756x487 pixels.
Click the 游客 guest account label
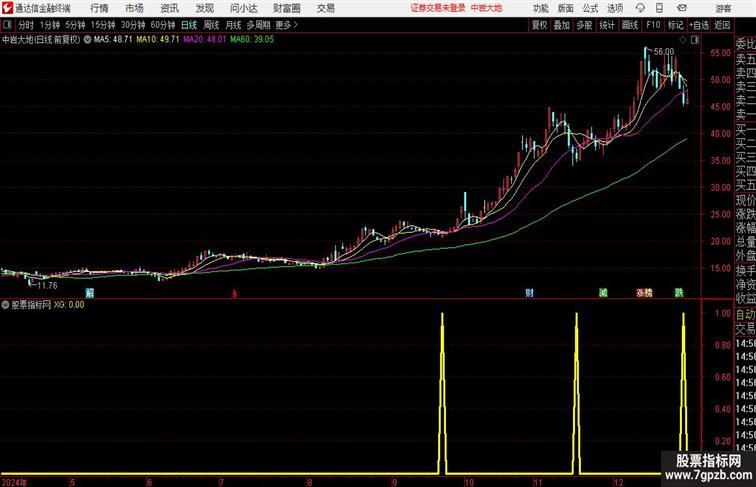(x=723, y=8)
